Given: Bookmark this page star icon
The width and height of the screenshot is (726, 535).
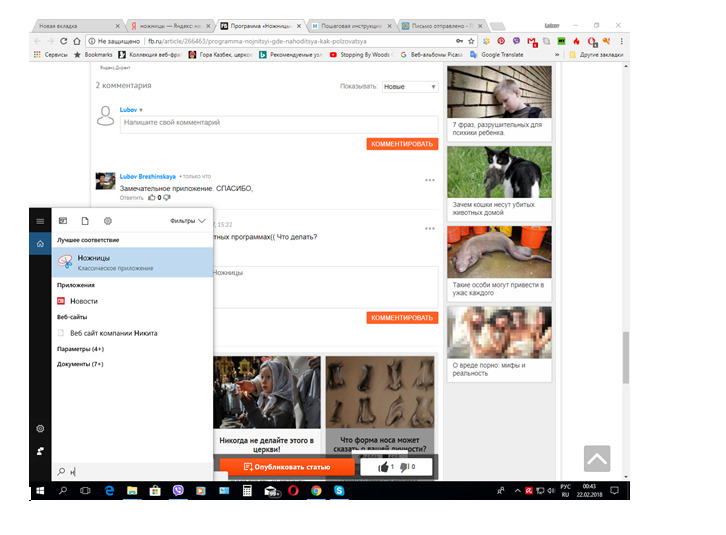Looking at the screenshot, I should pos(471,41).
